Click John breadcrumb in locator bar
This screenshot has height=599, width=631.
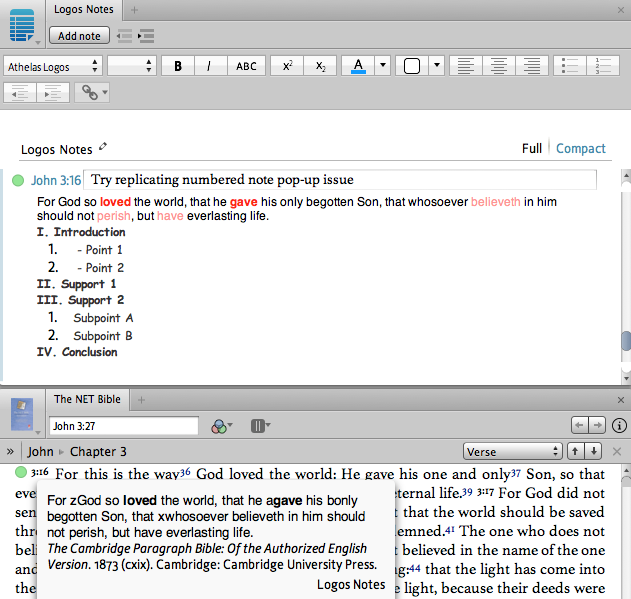pyautogui.click(x=40, y=452)
